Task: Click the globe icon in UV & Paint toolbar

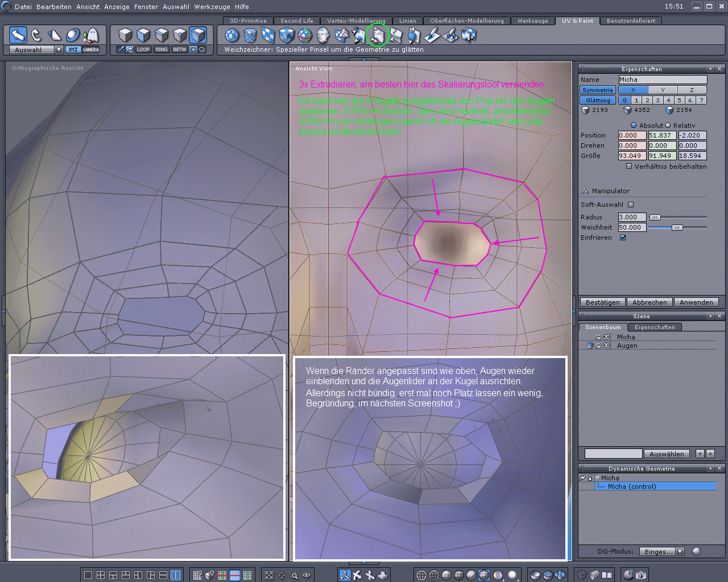Action: (305, 36)
